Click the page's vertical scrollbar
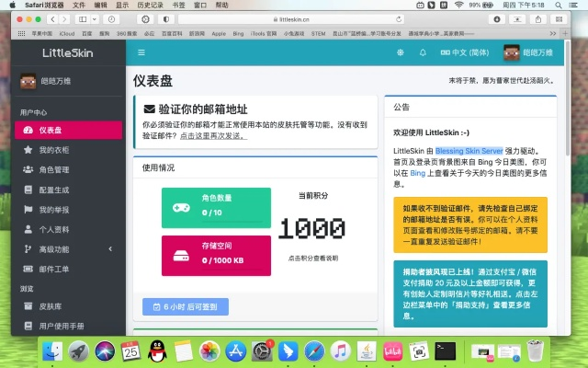 pos(568,99)
